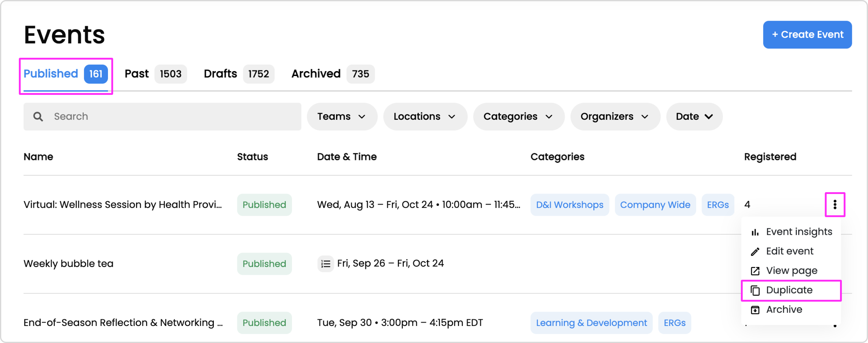868x343 pixels.
Task: Click the Edit event pencil icon
Action: 755,251
